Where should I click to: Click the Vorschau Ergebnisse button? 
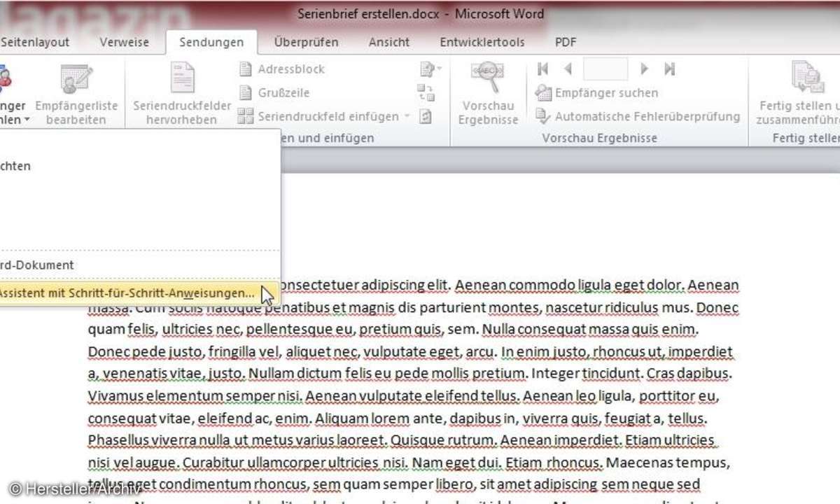point(488,94)
